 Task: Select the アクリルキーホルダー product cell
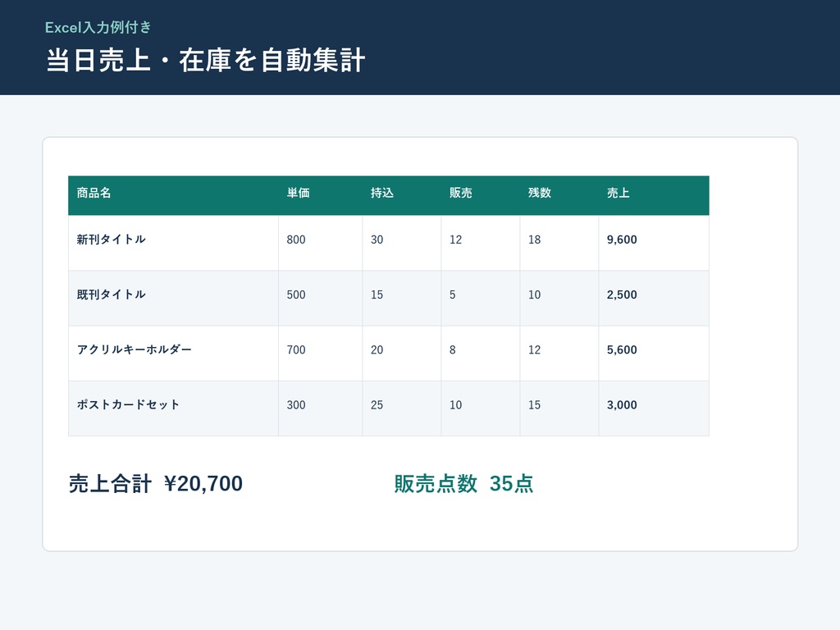(x=173, y=353)
